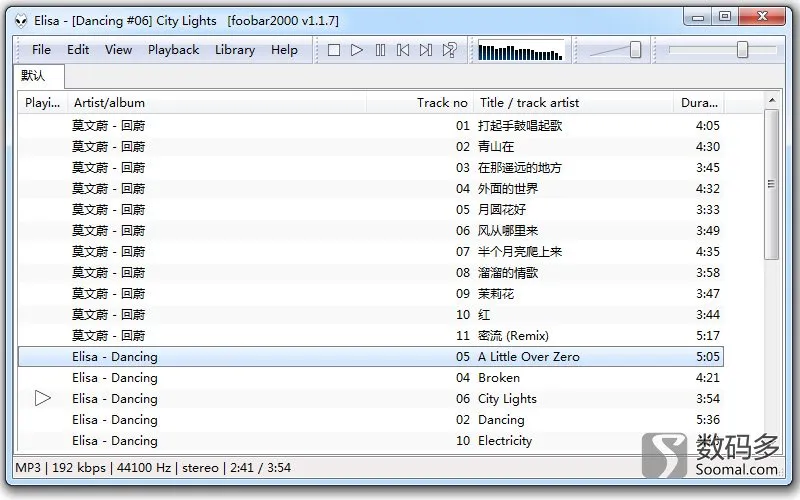This screenshot has height=500, width=800.
Task: Select track 溜溜的情歌
Action: (x=508, y=273)
